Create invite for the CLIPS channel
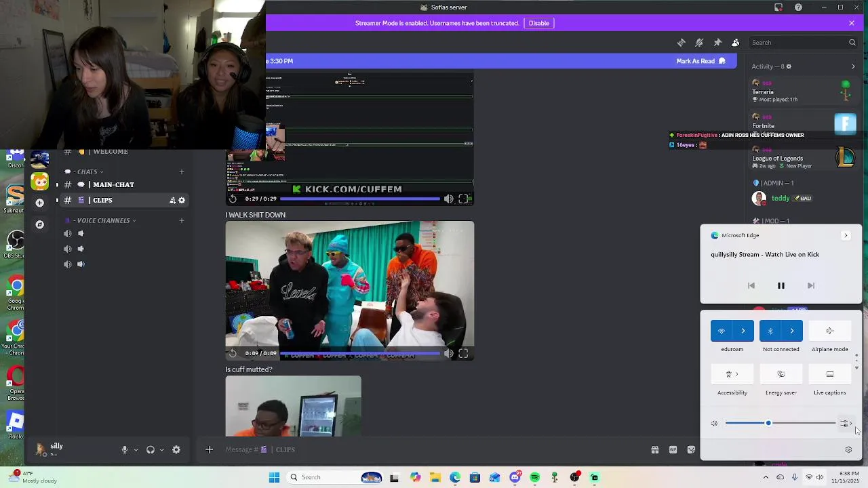The image size is (868, 488). coord(172,201)
